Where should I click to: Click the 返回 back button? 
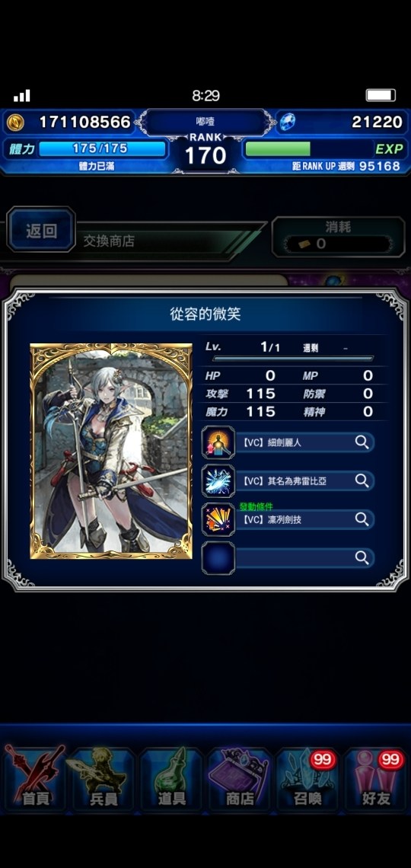[41, 230]
